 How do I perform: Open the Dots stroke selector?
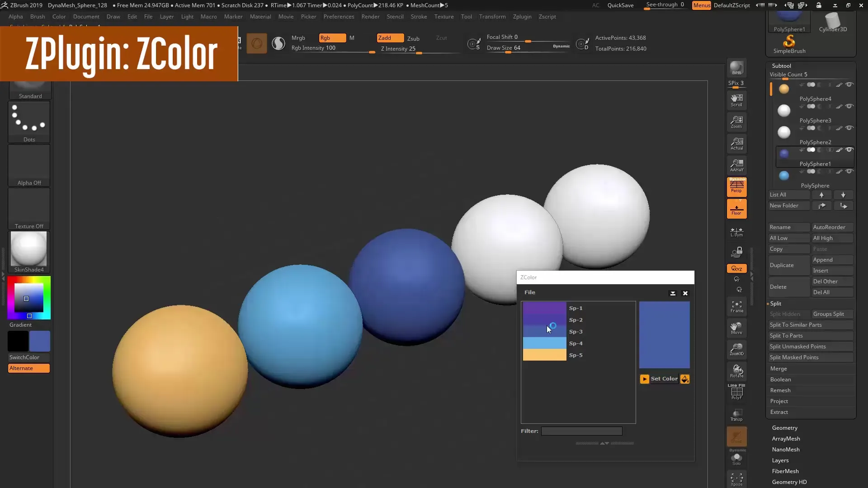pyautogui.click(x=29, y=122)
